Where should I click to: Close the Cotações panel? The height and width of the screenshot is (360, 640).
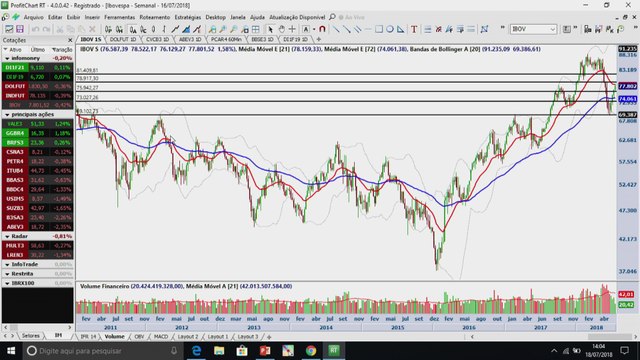coord(70,40)
